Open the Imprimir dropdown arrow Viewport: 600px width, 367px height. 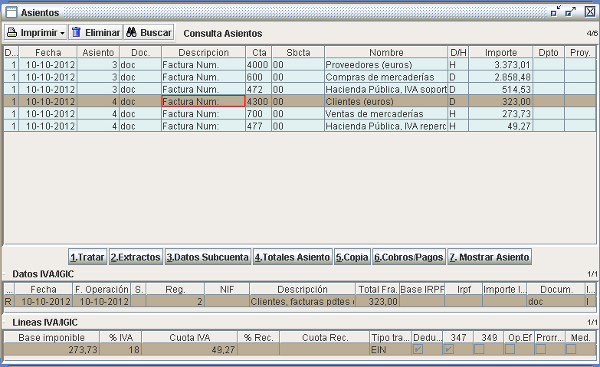(x=62, y=33)
